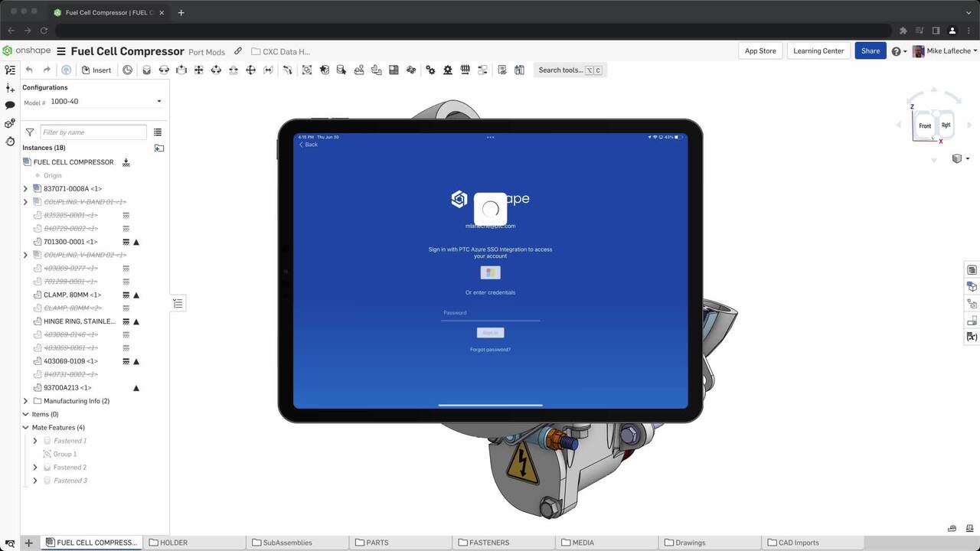Select the Slider mate tool
Image resolution: width=980 pixels, height=551 pixels.
coord(181,70)
